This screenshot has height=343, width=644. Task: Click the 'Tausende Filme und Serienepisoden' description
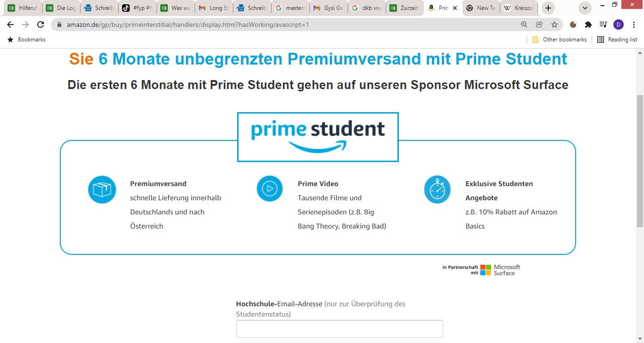pyautogui.click(x=342, y=212)
